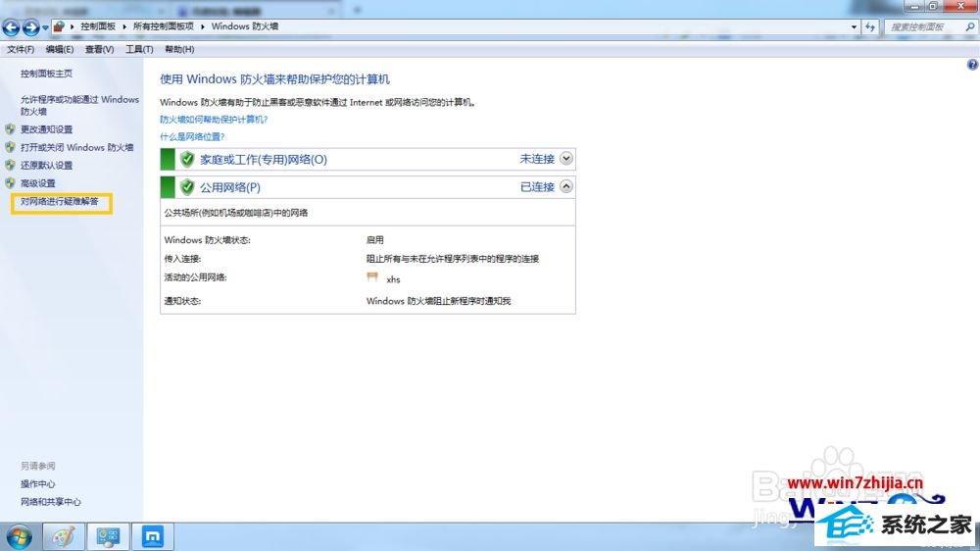The image size is (980, 551).
Task: Click the blue help question mark icon
Action: tap(972, 65)
